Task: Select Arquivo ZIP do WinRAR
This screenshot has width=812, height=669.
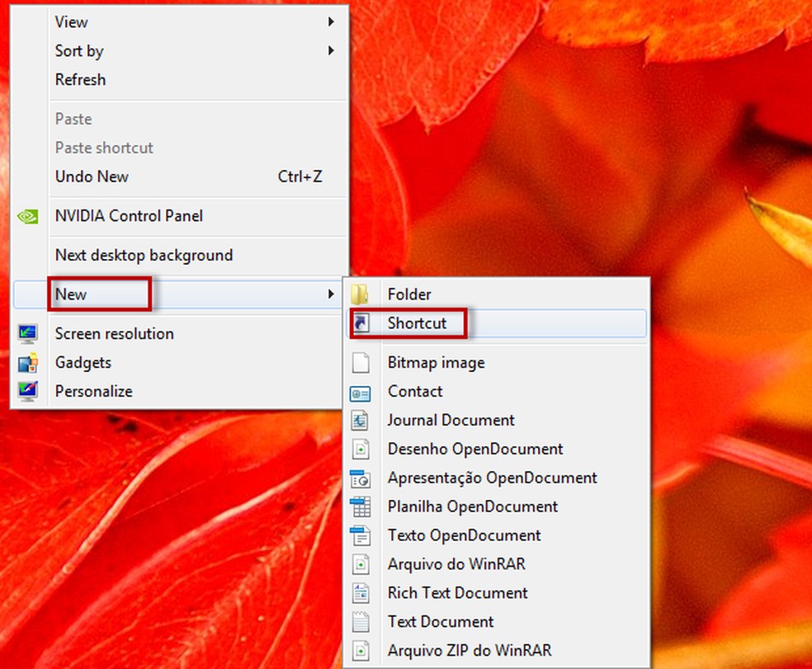Action: click(x=496, y=650)
